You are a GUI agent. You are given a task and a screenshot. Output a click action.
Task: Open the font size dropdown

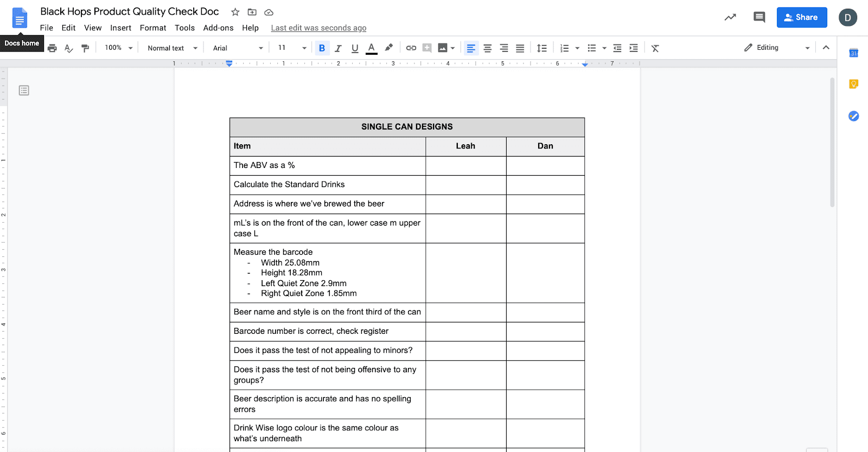tap(292, 48)
